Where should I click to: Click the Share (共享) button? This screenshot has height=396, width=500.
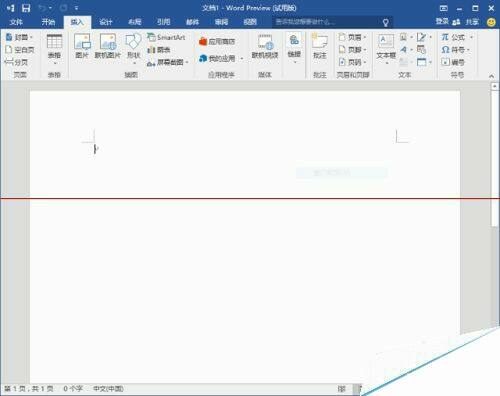tap(466, 22)
